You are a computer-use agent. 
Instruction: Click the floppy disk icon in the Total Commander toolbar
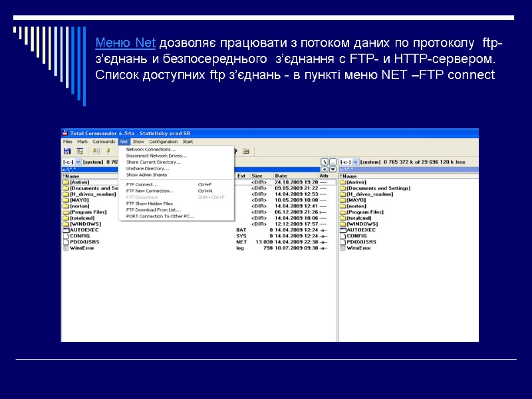click(67, 152)
